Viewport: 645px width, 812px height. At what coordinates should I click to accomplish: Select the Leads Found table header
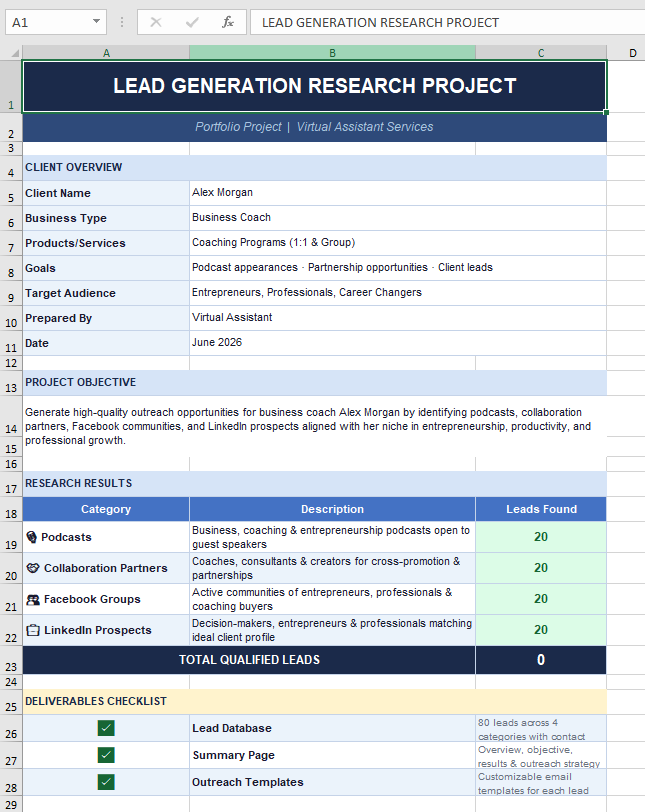(x=541, y=509)
